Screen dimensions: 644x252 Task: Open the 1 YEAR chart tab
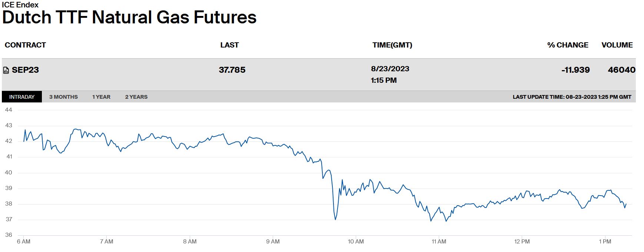click(x=101, y=97)
